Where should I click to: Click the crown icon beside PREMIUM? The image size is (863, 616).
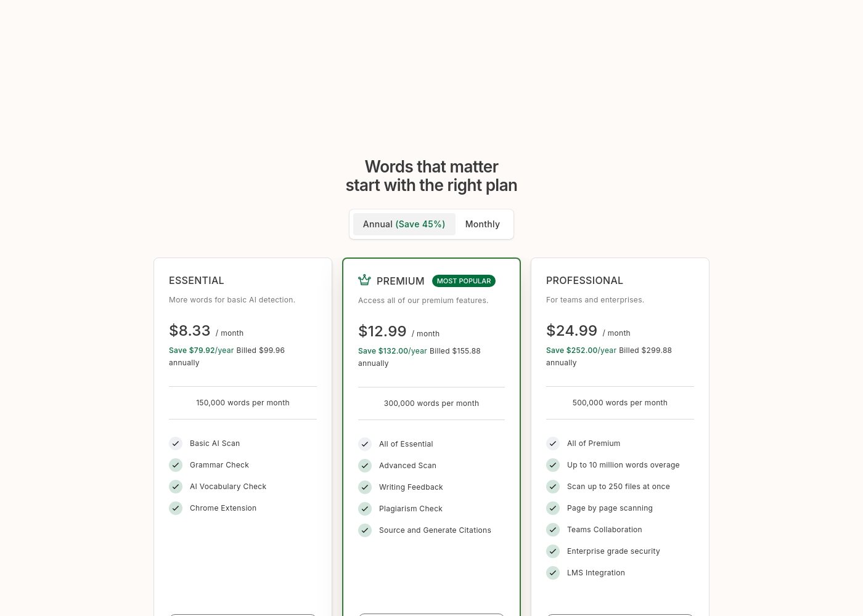364,280
